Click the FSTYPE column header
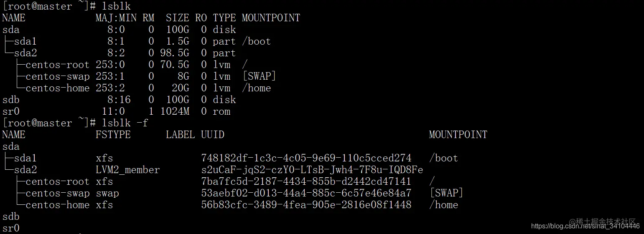The height and width of the screenshot is (234, 644). (113, 135)
